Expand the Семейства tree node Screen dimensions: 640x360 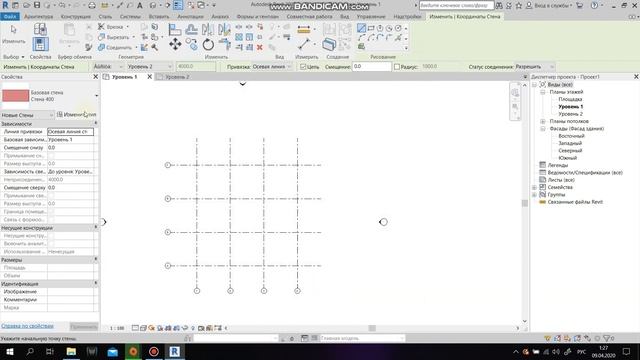coord(534,187)
